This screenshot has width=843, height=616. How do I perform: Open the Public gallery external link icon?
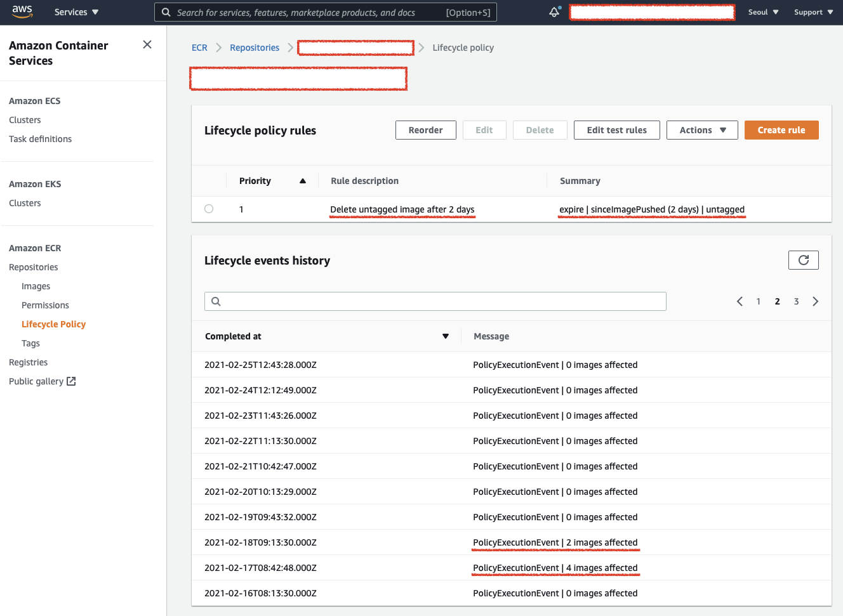pos(71,381)
